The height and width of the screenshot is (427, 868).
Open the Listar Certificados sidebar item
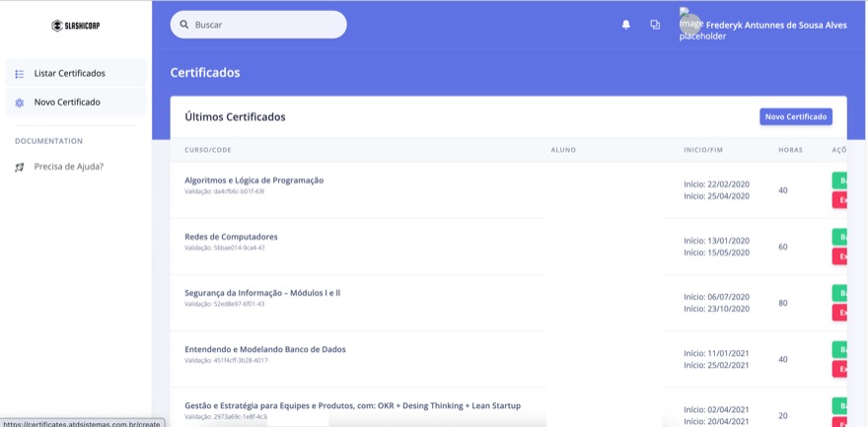coord(76,74)
